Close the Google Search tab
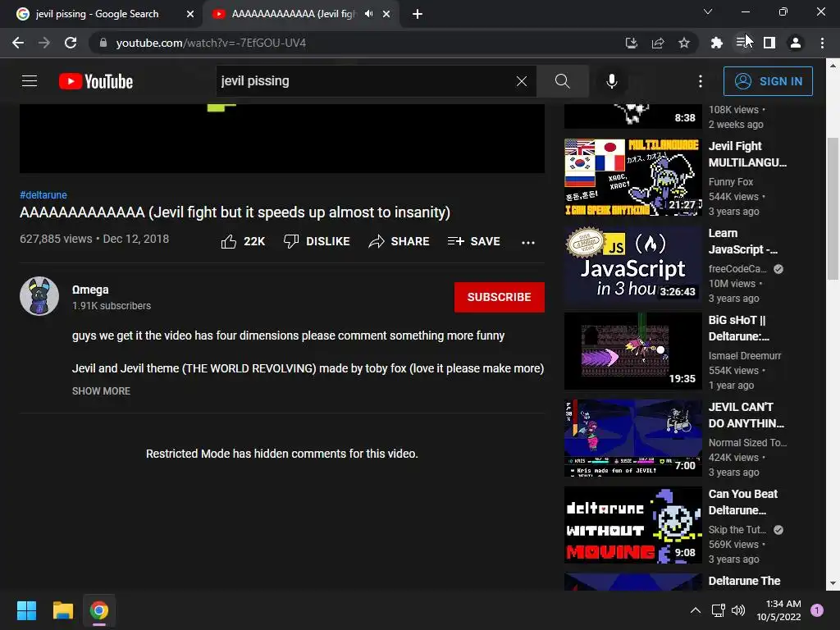 (189, 14)
